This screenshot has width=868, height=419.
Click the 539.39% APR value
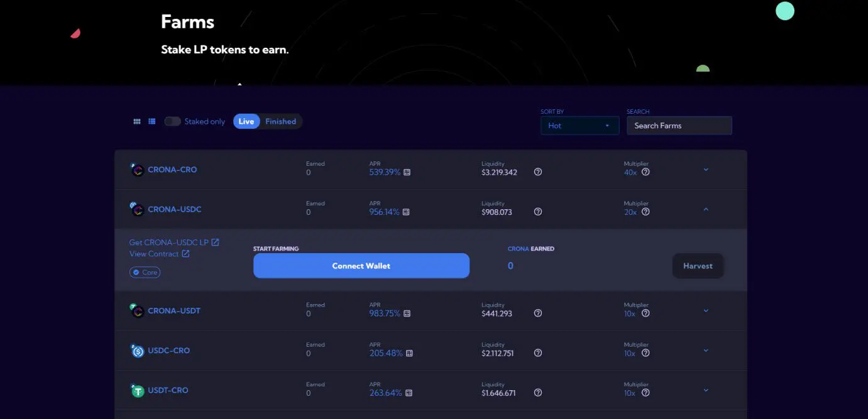point(385,172)
